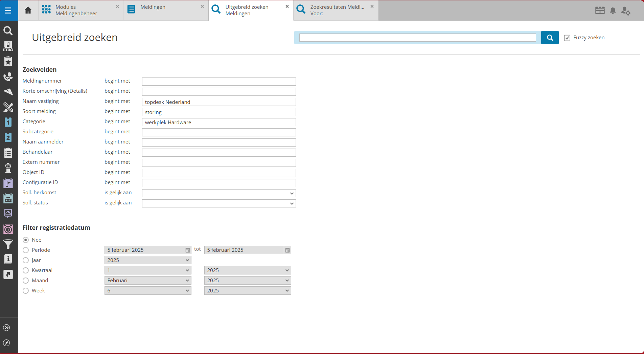The width and height of the screenshot is (644, 354).
Task: Click the telephone call icon in sidebar
Action: [x=8, y=77]
